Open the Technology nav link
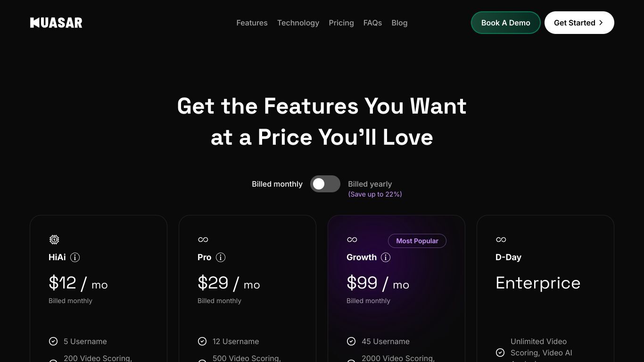644x362 pixels. tap(298, 23)
